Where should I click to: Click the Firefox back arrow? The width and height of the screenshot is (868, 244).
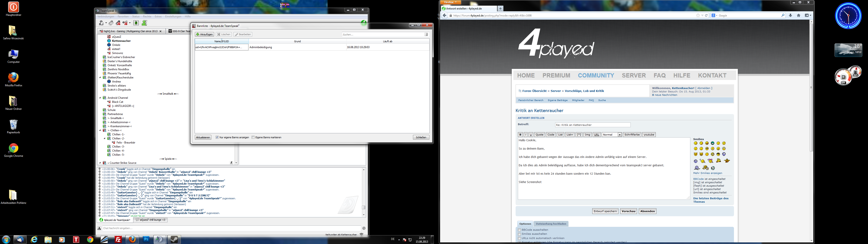point(444,16)
